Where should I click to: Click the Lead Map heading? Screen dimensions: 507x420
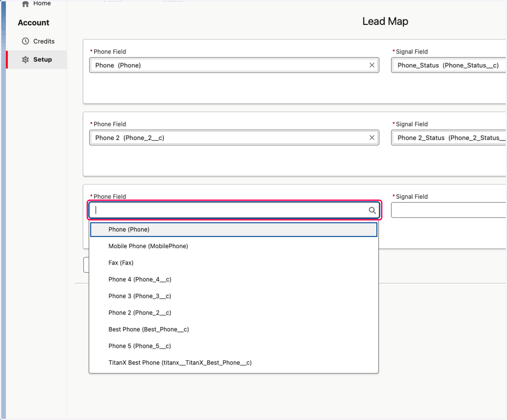click(385, 21)
